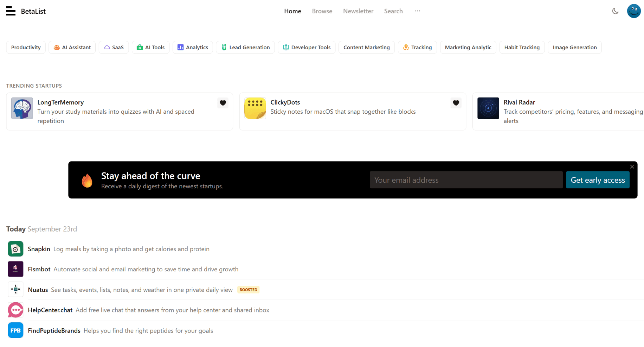Open the Rival Radar logo thumbnail
This screenshot has height=347, width=644.
pyautogui.click(x=488, y=108)
